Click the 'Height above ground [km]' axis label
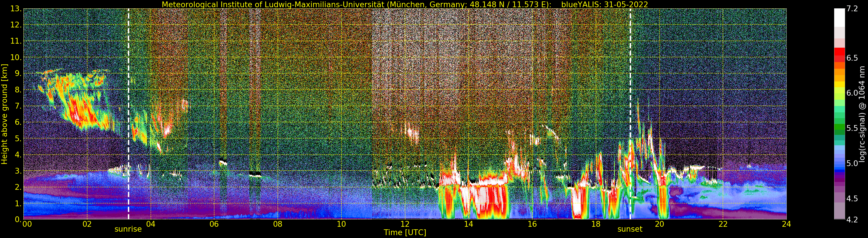868x238 pixels. (4, 114)
